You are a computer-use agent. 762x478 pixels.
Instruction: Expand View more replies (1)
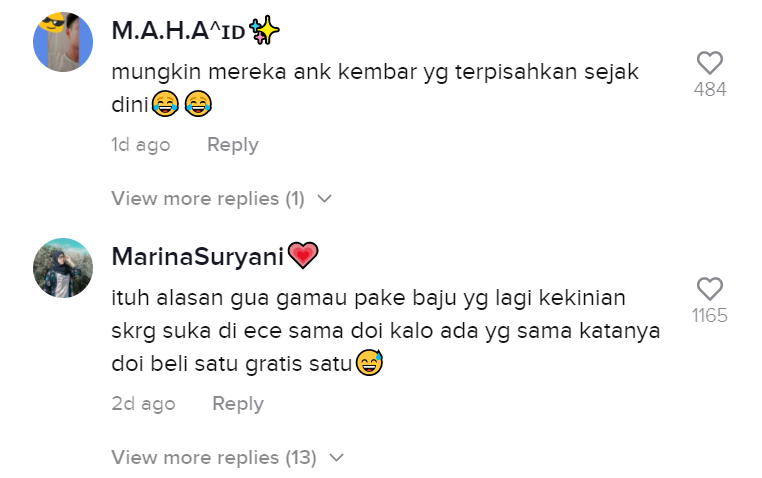(222, 199)
